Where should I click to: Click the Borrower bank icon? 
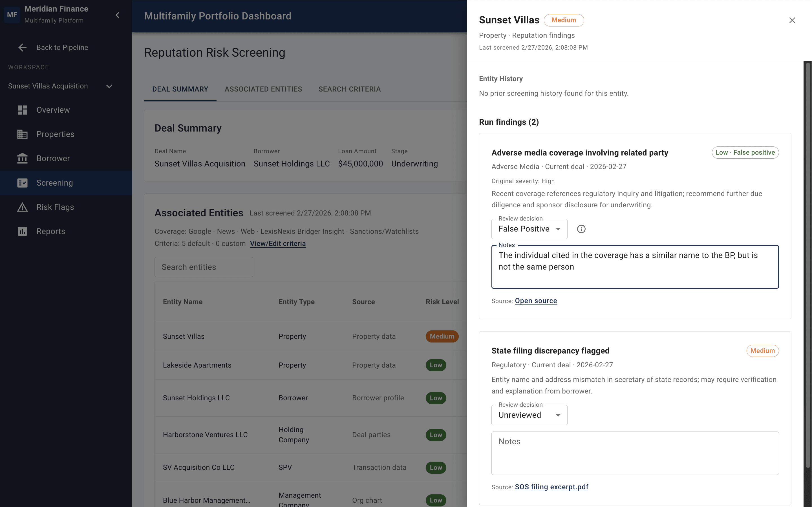click(22, 158)
